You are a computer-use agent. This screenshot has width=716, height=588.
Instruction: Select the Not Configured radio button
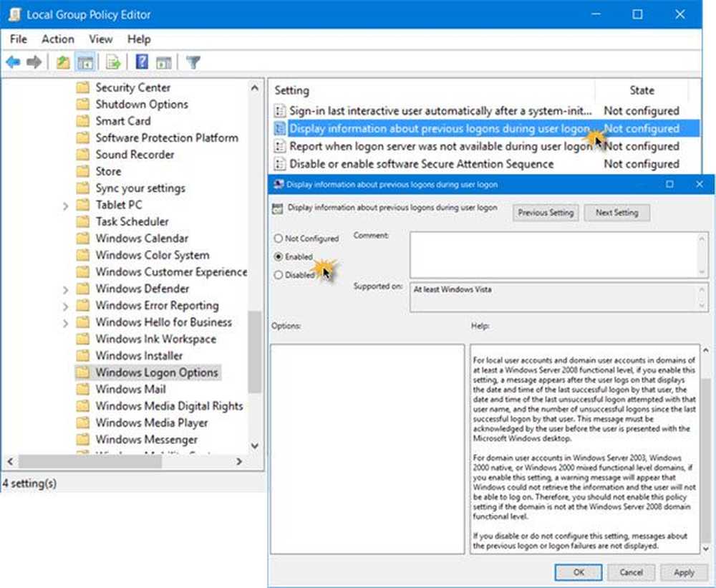[278, 238]
